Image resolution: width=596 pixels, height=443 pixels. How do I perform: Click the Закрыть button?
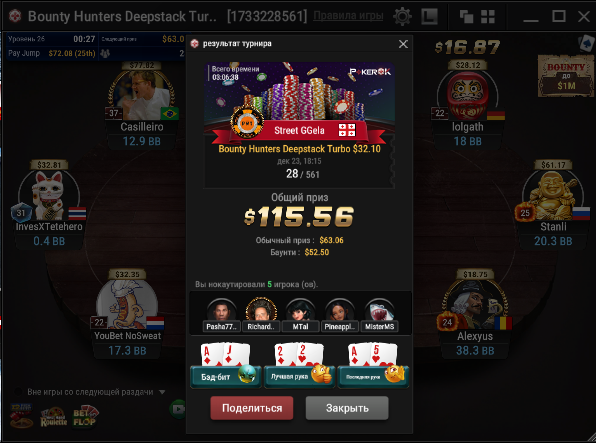pos(347,408)
